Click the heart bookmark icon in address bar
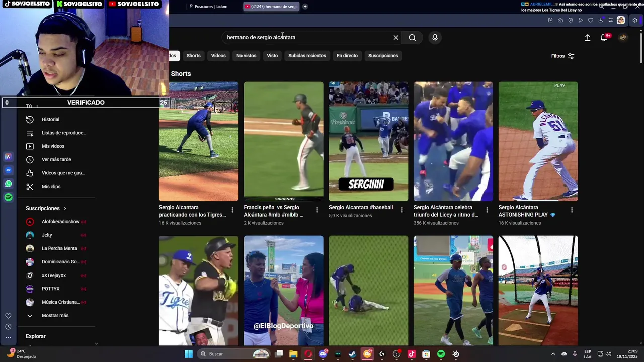This screenshot has width=644, height=362. (591, 20)
